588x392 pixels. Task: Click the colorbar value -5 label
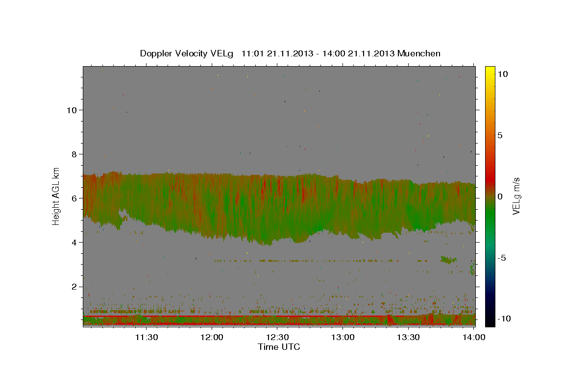coord(503,257)
